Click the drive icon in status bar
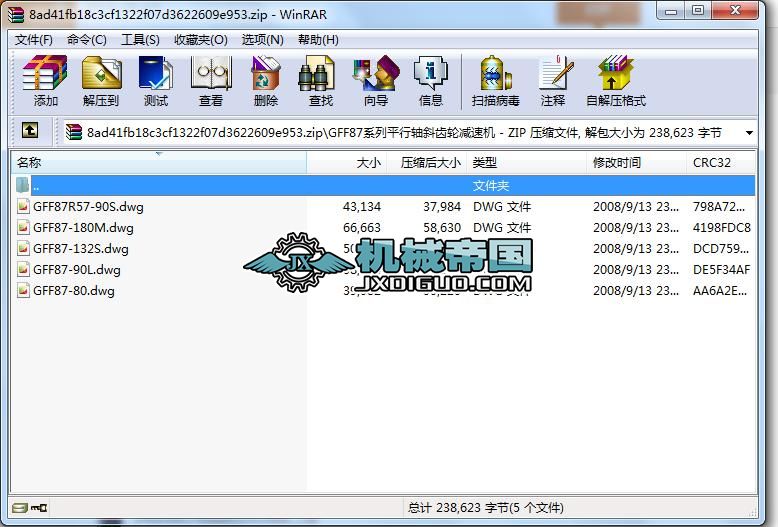 tap(19, 508)
